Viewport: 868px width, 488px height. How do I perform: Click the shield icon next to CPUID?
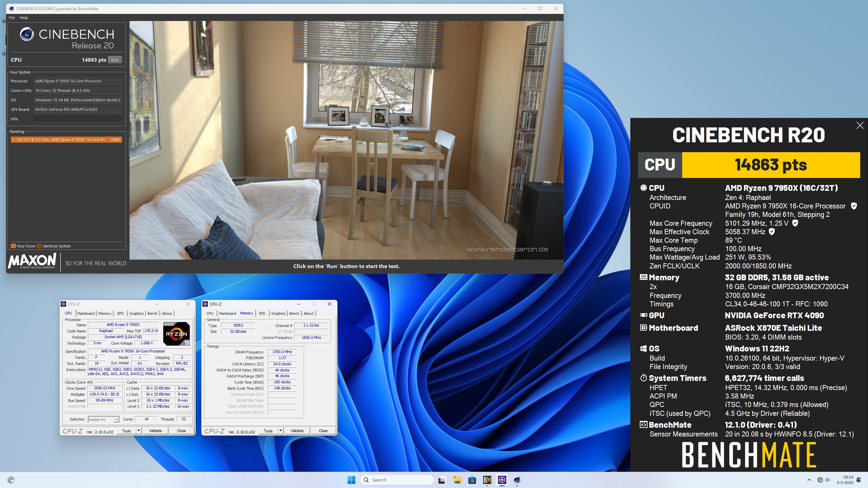pyautogui.click(x=854, y=206)
